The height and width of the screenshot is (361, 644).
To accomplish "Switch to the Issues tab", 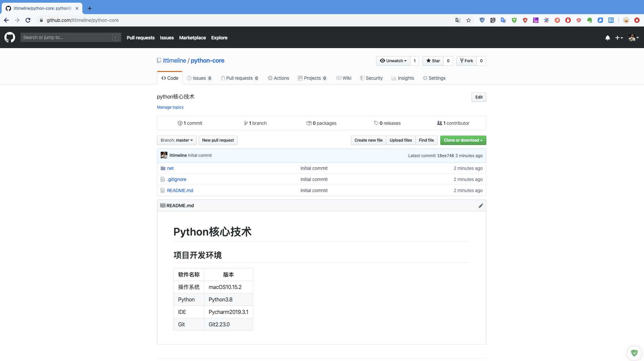I will tap(199, 78).
